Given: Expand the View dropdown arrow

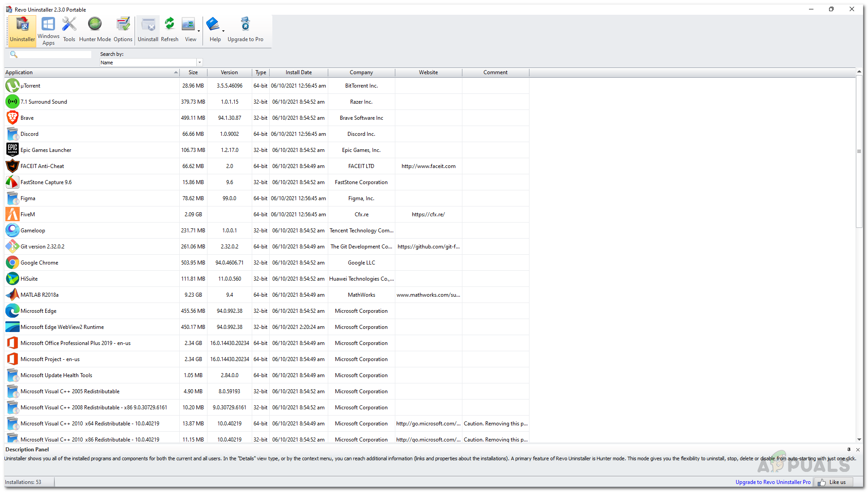Looking at the screenshot, I should click(x=199, y=31).
